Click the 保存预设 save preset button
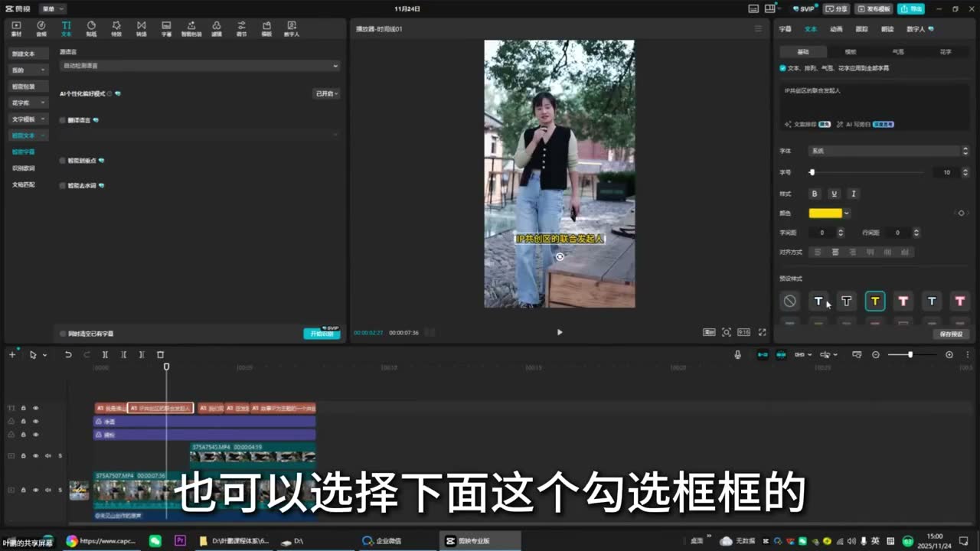Screen dimensions: 980x551 [951, 334]
